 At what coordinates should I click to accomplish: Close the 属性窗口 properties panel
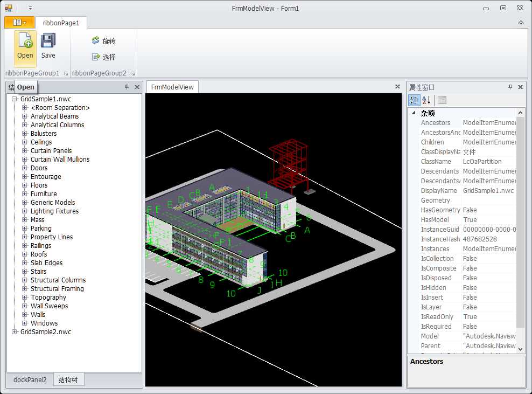point(521,87)
